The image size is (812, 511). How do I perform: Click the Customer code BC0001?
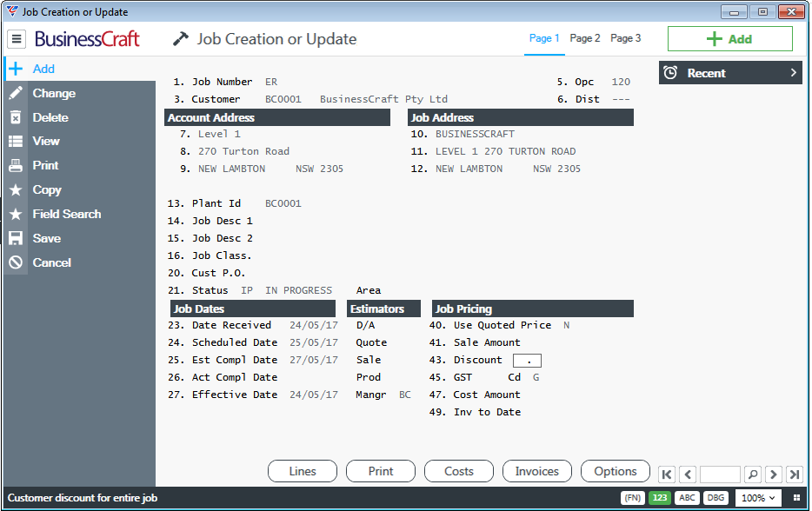point(283,99)
